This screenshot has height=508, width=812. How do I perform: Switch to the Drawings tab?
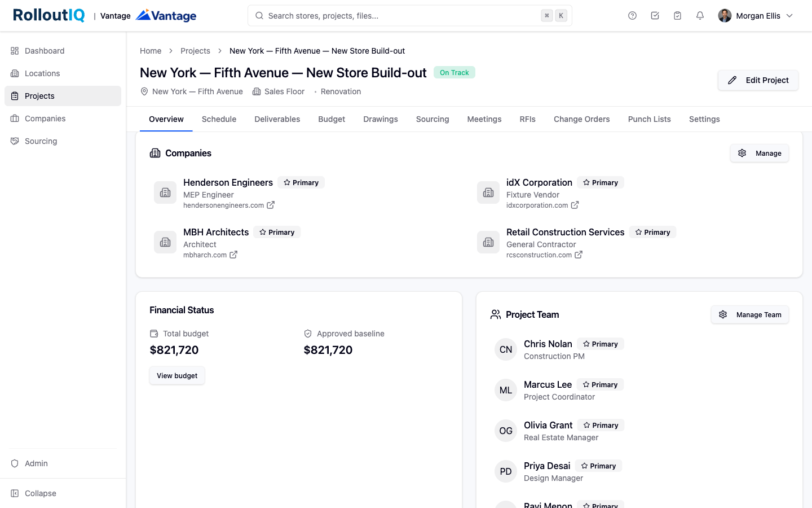point(381,119)
